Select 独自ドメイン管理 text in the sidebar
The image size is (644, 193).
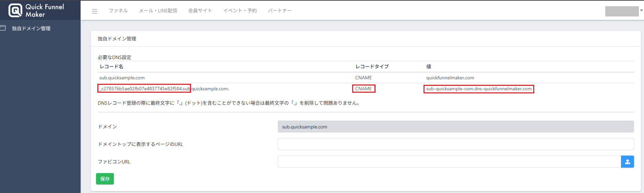tap(31, 29)
